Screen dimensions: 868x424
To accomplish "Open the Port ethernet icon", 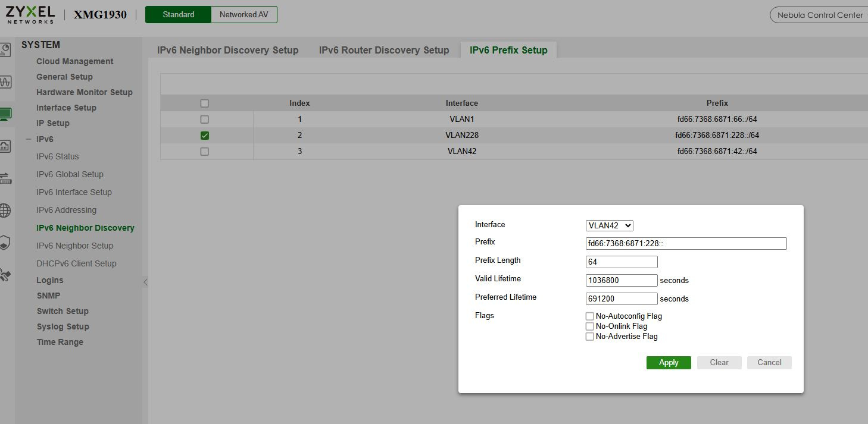I will pyautogui.click(x=5, y=146).
